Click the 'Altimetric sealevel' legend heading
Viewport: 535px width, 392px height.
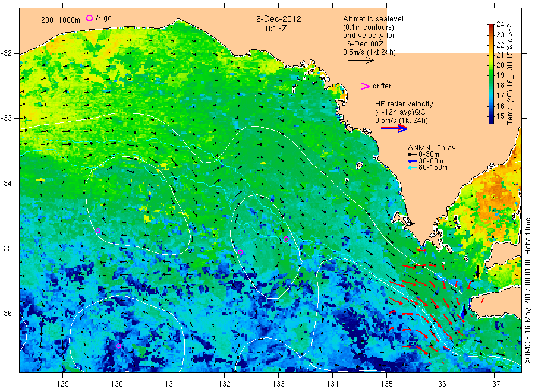click(x=373, y=19)
